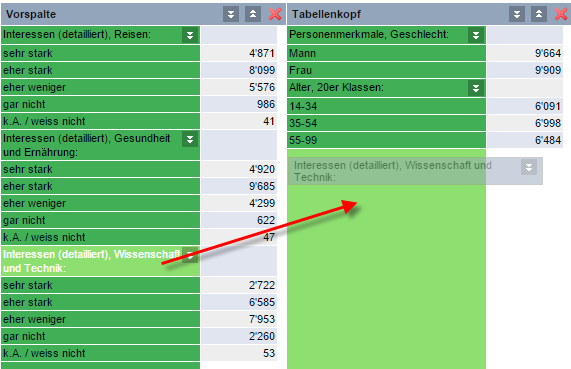Collapse all items in Vorspalte panel header
The width and height of the screenshot is (571, 369).
[x=253, y=14]
